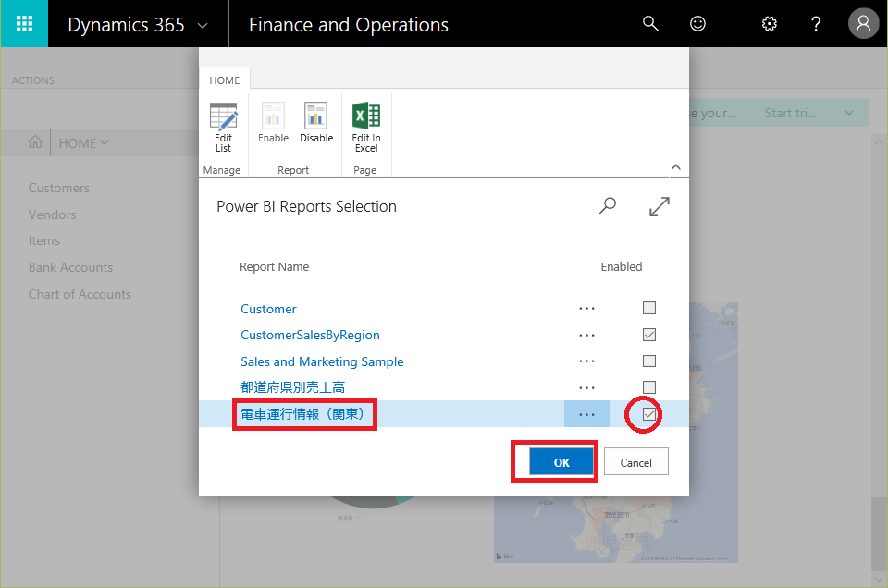Untick the CustomerSalesByRegion Enabled checkbox
The image size is (888, 588).
click(x=649, y=335)
